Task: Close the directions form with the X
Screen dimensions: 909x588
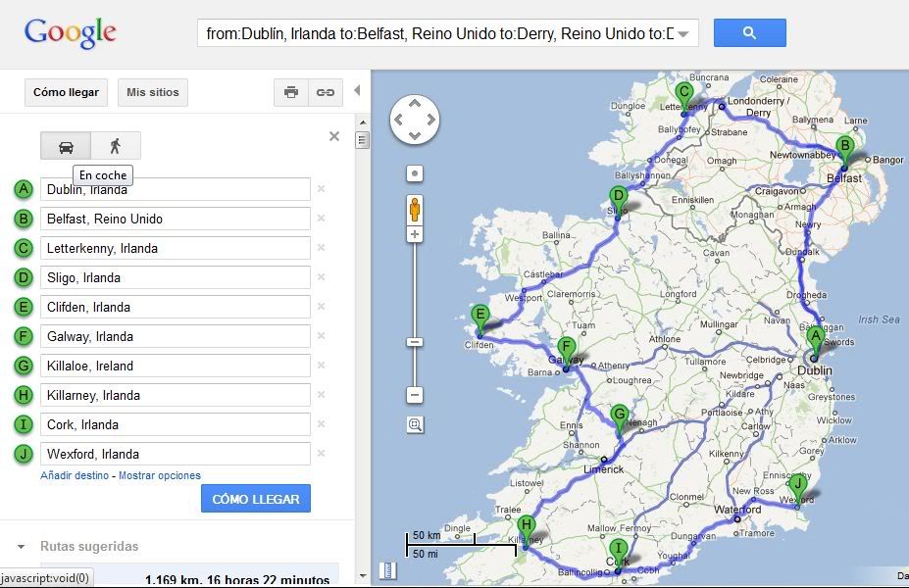Action: [334, 136]
